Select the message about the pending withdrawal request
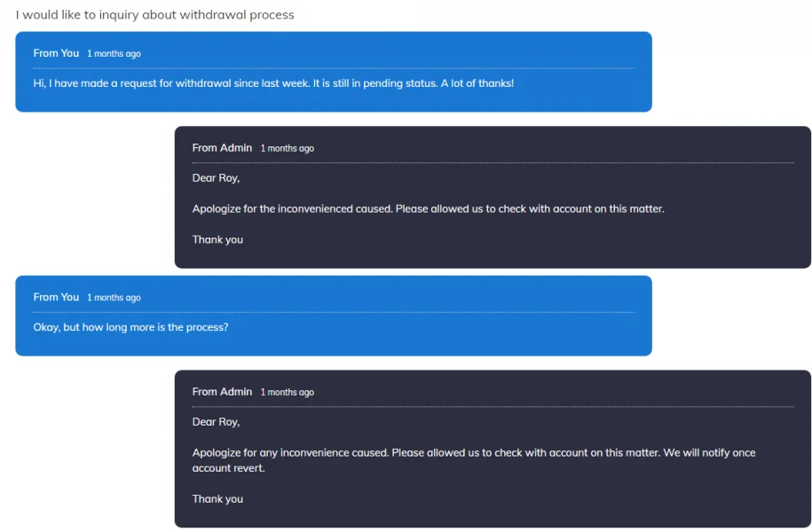 pos(273,83)
